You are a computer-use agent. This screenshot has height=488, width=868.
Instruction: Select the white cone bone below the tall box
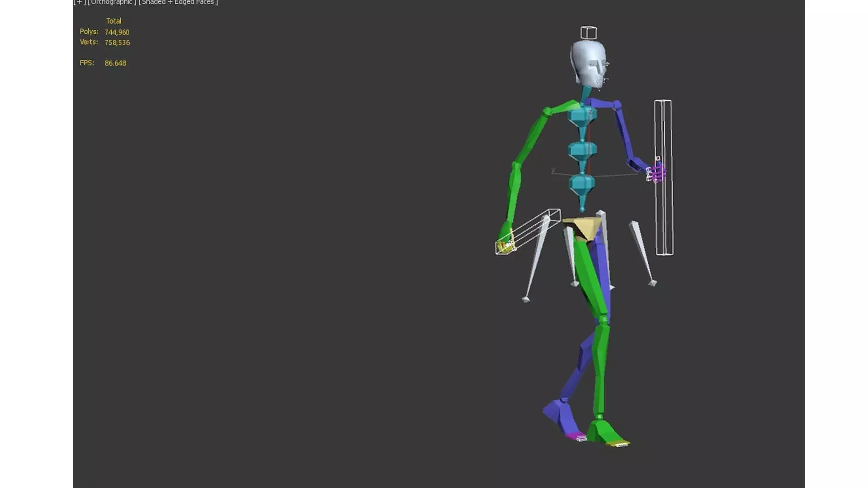click(642, 253)
